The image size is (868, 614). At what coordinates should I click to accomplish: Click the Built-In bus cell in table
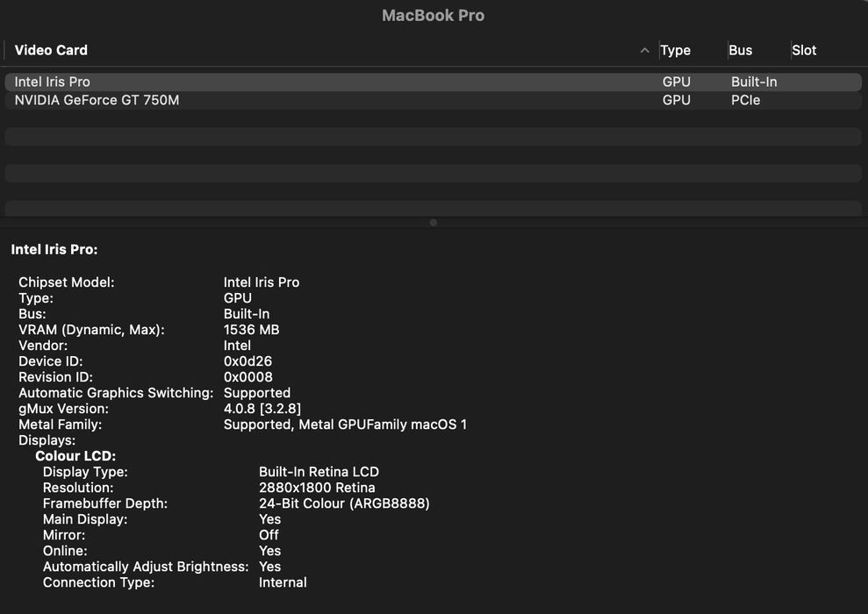[754, 82]
